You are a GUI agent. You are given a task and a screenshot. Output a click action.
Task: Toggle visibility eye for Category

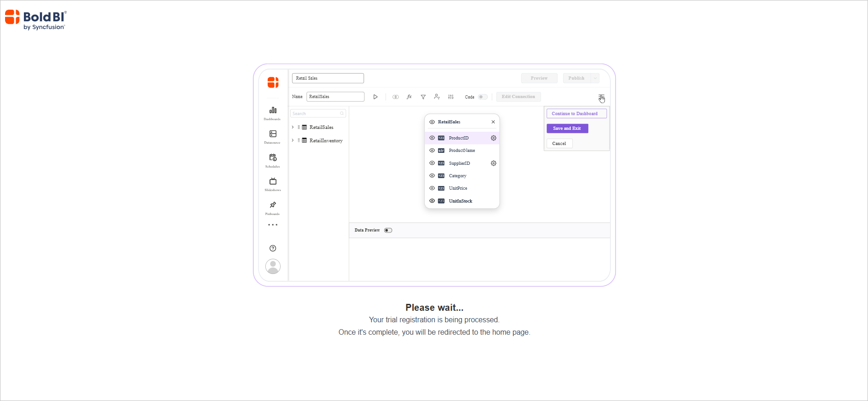[432, 175]
